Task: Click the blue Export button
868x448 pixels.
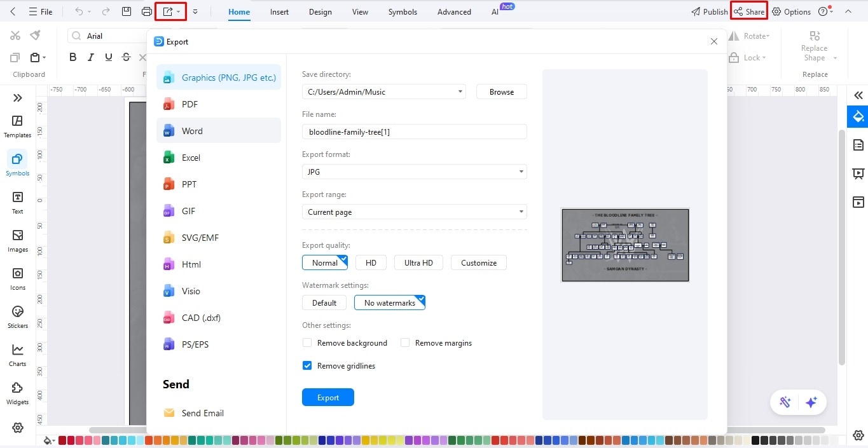Action: tap(328, 397)
